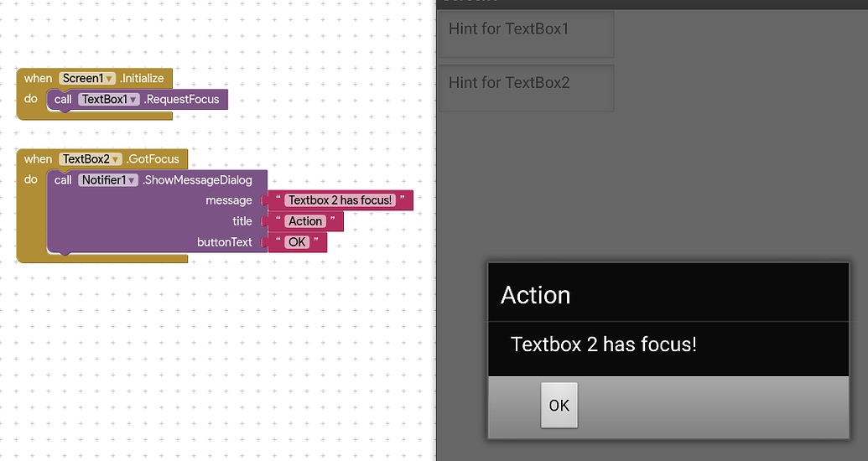Select the when TextBox2.GotFocus event block
Screen dimensions: 868x461
click(x=38, y=159)
